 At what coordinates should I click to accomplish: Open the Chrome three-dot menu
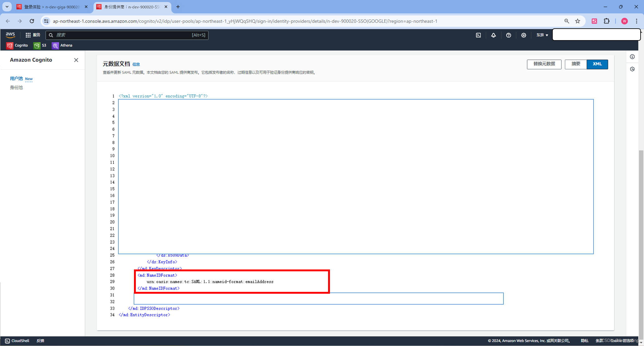(637, 21)
